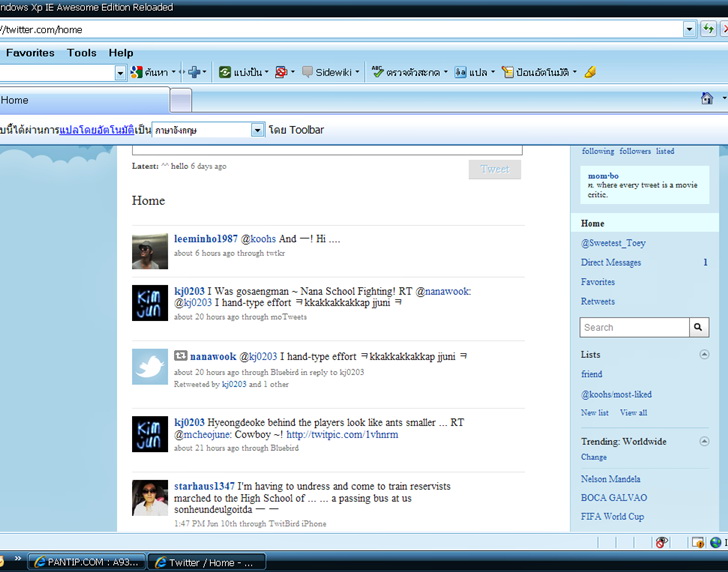Open the translation language combo box
This screenshot has height=572, width=728.
208,130
